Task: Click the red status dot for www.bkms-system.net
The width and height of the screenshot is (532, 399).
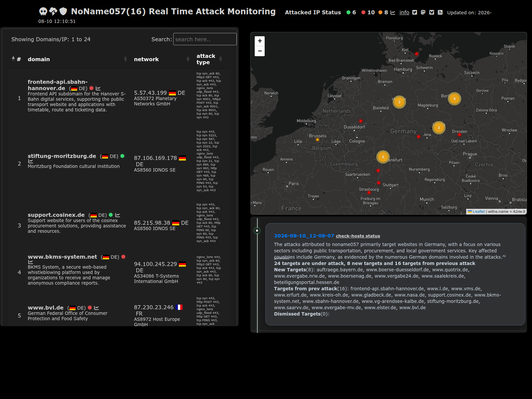Action: point(123,257)
